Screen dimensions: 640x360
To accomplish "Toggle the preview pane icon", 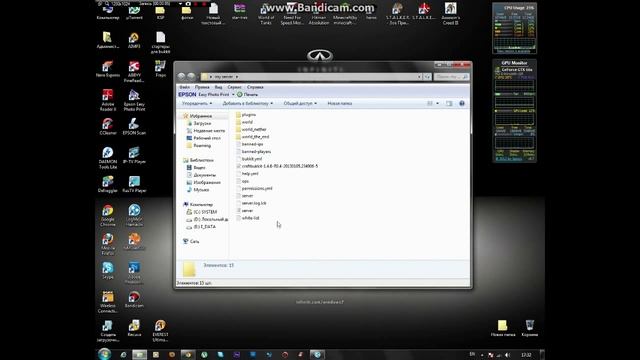I will pyautogui.click(x=449, y=103).
